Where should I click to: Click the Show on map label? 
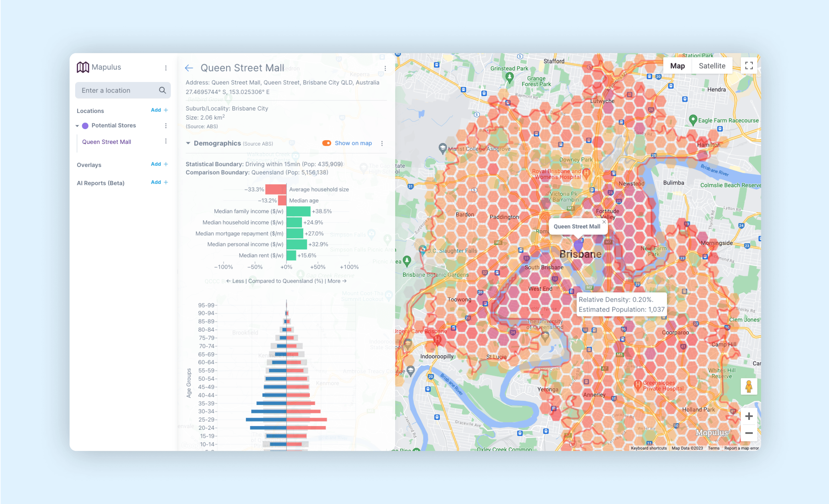353,143
